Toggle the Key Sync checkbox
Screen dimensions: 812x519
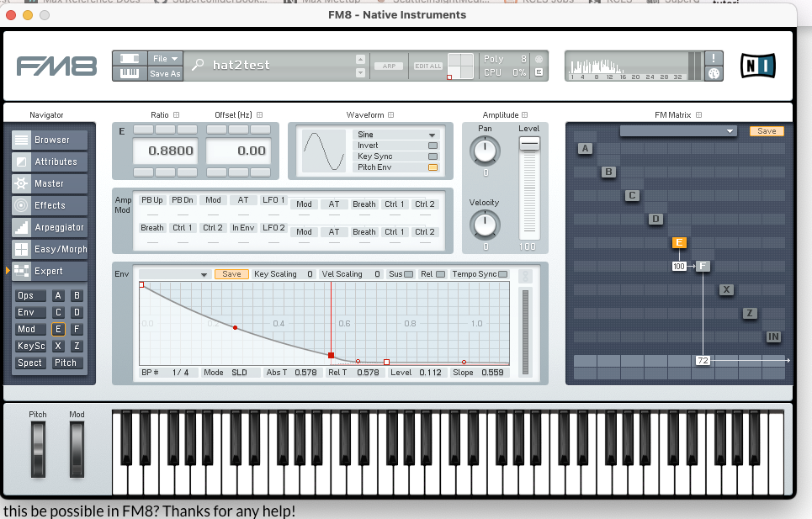click(x=433, y=156)
